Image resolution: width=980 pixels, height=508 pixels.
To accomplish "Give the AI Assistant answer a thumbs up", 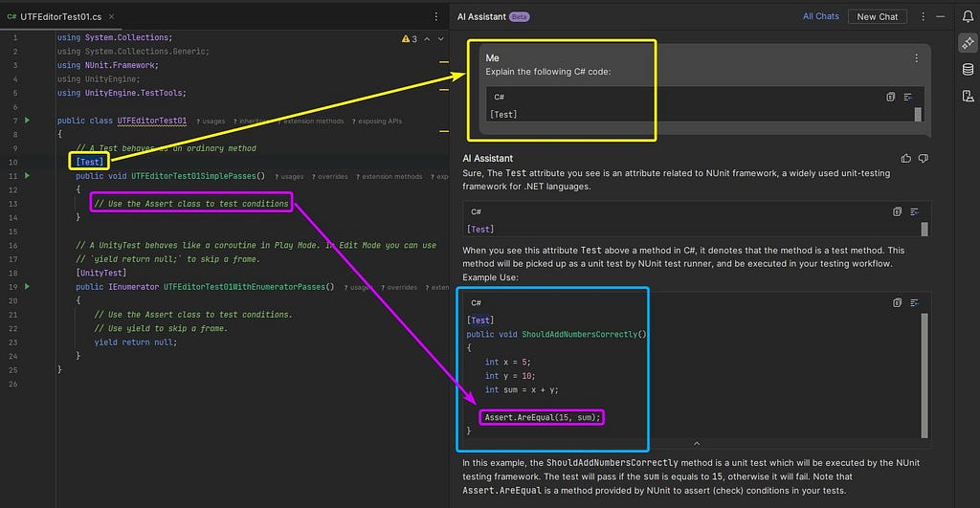I will pos(905,159).
